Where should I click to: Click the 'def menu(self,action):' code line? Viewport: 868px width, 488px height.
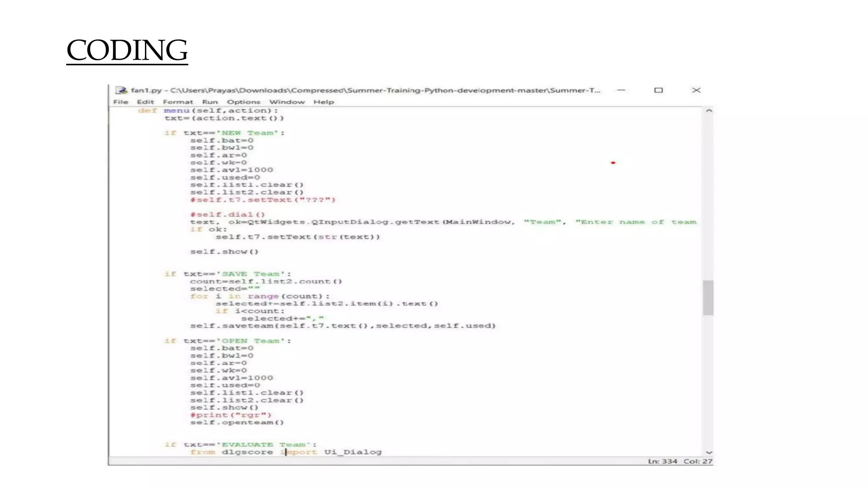click(208, 111)
